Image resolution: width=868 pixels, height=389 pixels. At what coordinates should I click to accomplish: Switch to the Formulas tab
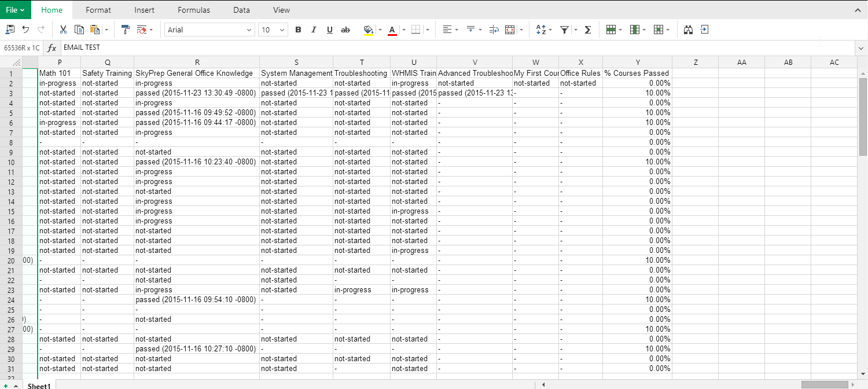click(x=194, y=10)
